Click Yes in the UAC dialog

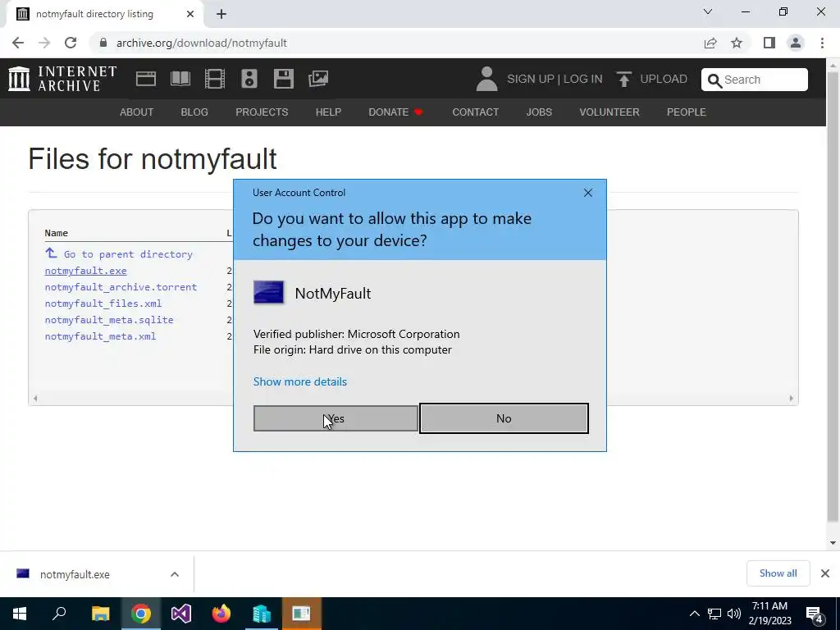point(336,418)
